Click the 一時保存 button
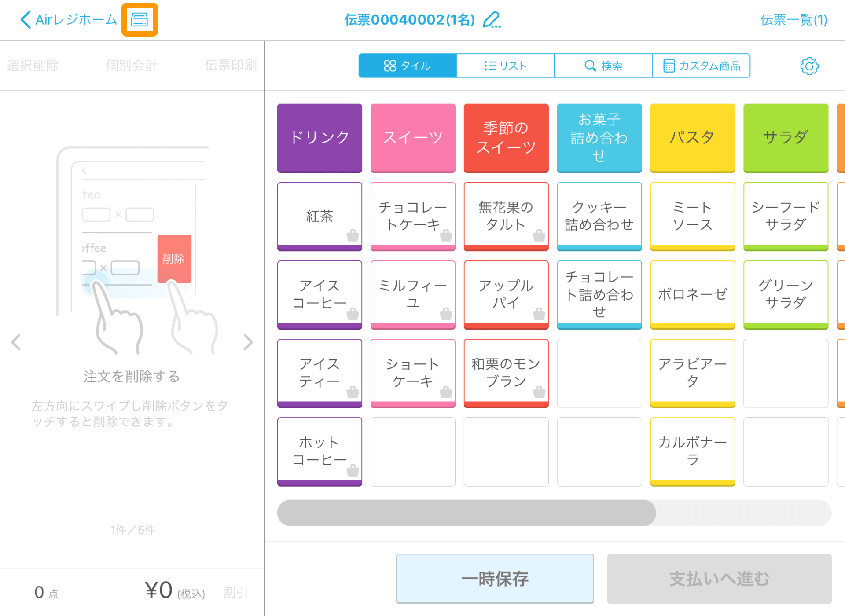845x616 pixels. pyautogui.click(x=495, y=579)
